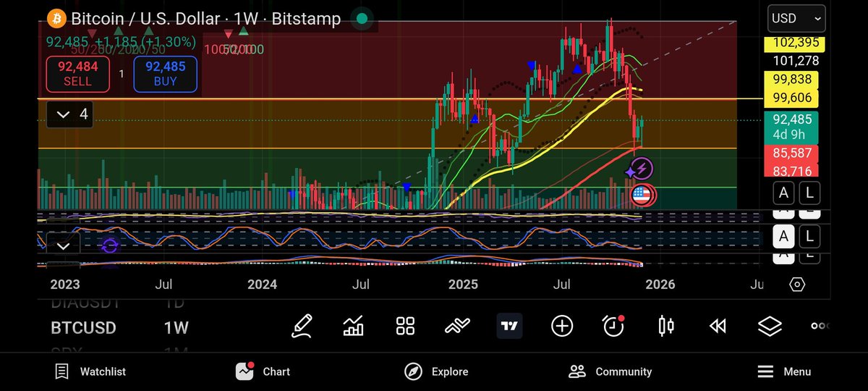Image resolution: width=868 pixels, height=391 pixels.
Task: Tap the red 85,587 price label
Action: pos(790,154)
